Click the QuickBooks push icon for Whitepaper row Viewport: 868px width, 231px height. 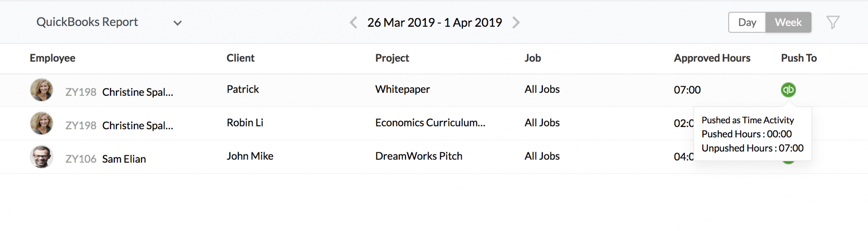(x=788, y=90)
